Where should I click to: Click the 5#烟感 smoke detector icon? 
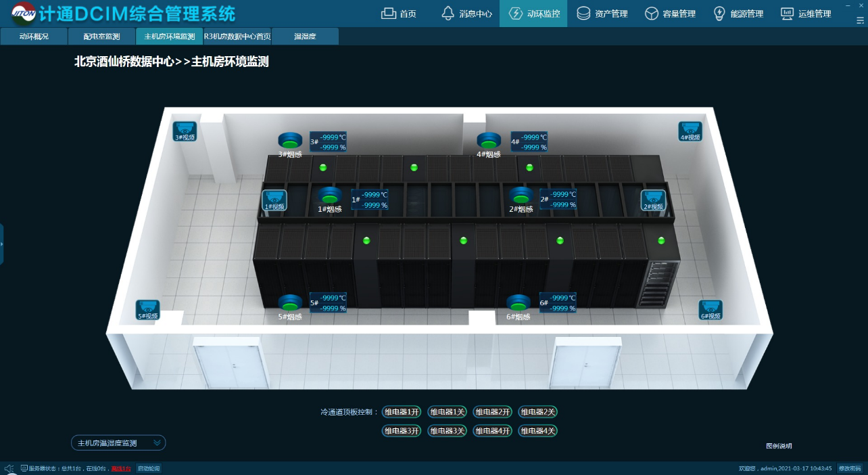tap(290, 303)
